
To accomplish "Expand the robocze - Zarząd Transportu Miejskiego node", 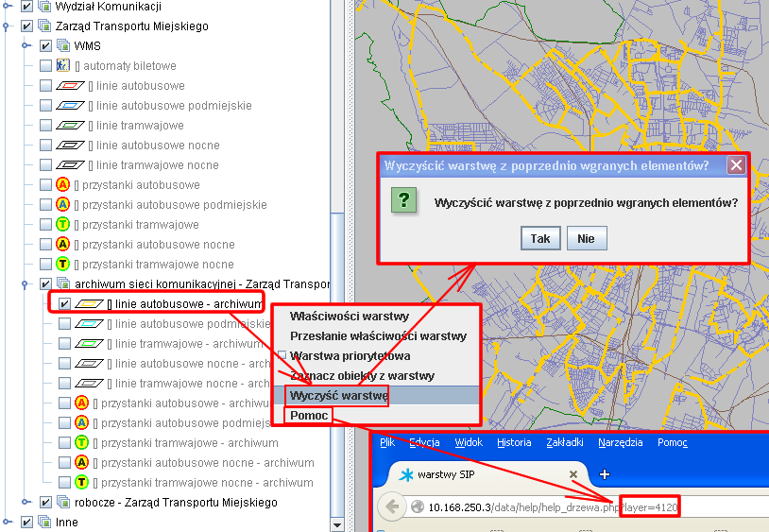I will coord(26,503).
